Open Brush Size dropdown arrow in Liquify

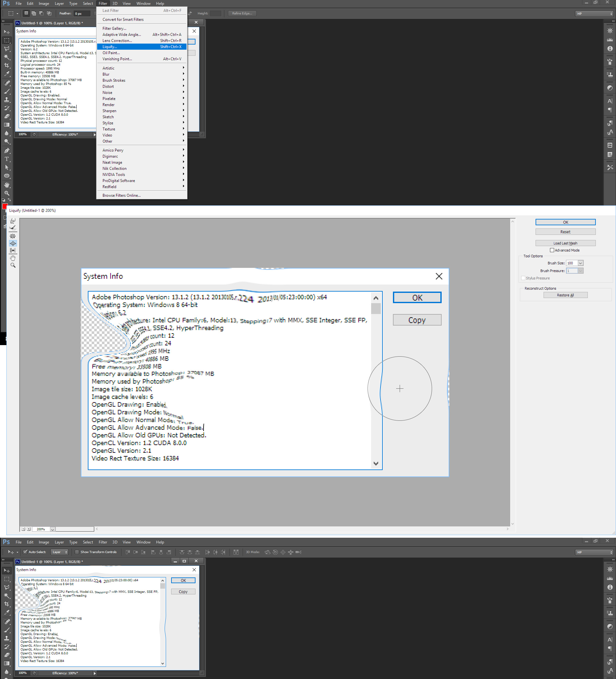580,263
